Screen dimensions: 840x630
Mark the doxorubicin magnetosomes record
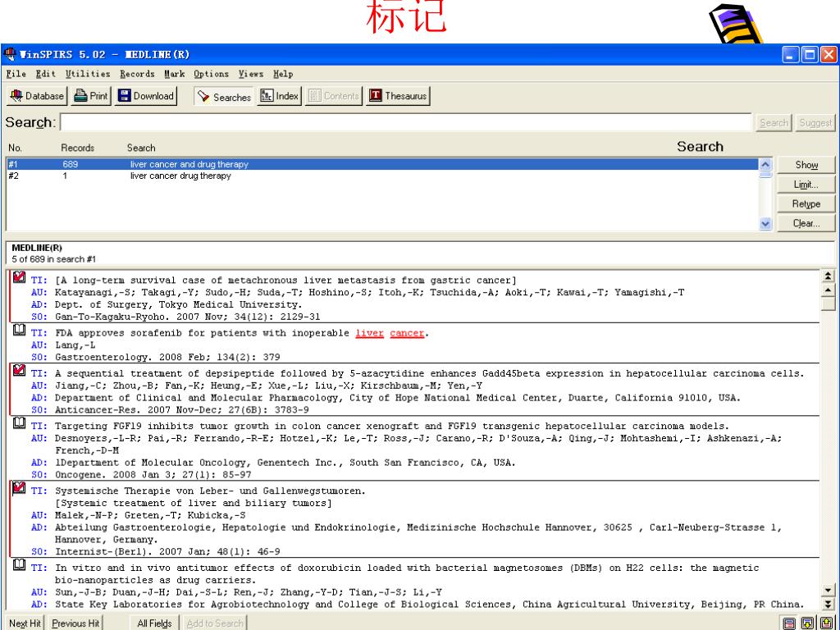[20, 564]
